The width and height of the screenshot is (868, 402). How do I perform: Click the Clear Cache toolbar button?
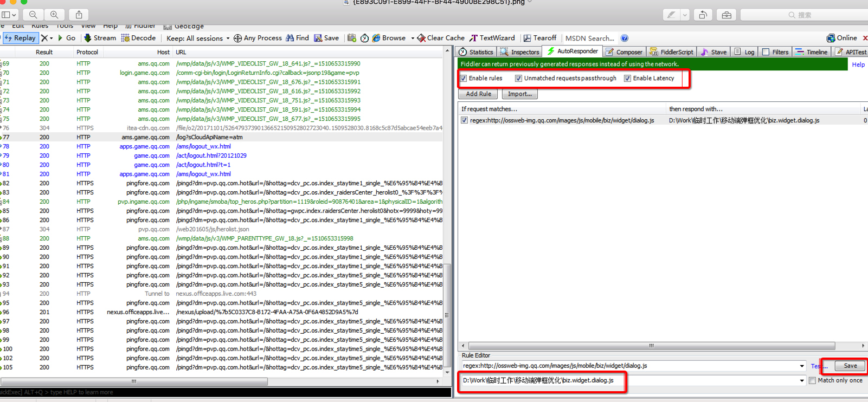tap(441, 38)
